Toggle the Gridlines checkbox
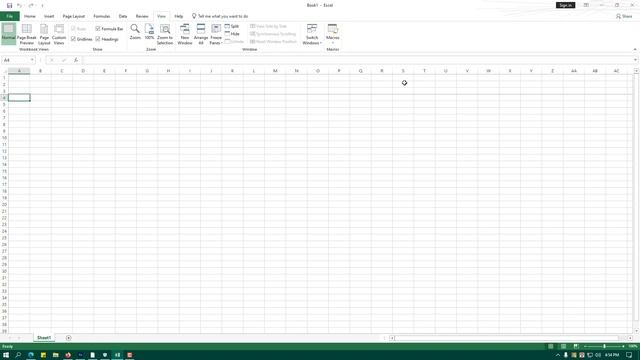Screen dimensions: 640x360 tap(73, 39)
